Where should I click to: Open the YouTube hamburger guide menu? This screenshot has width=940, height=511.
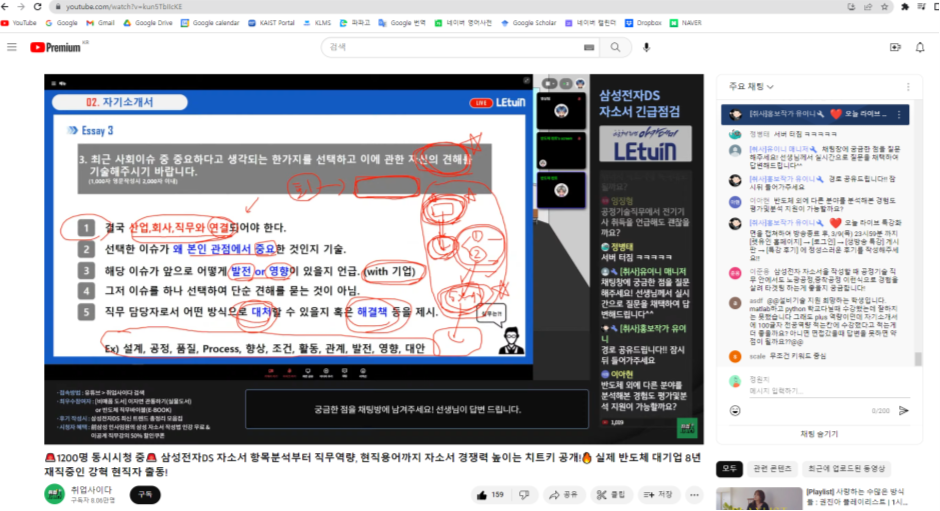tap(12, 47)
